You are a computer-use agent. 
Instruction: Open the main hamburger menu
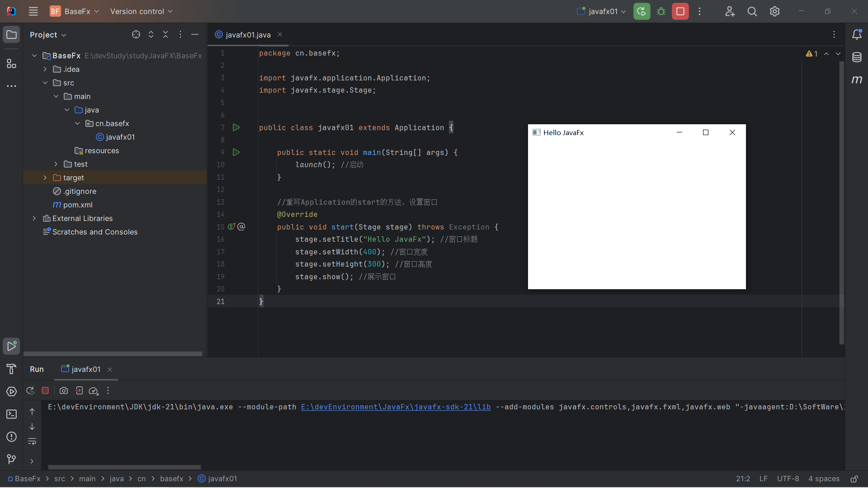[x=33, y=11]
